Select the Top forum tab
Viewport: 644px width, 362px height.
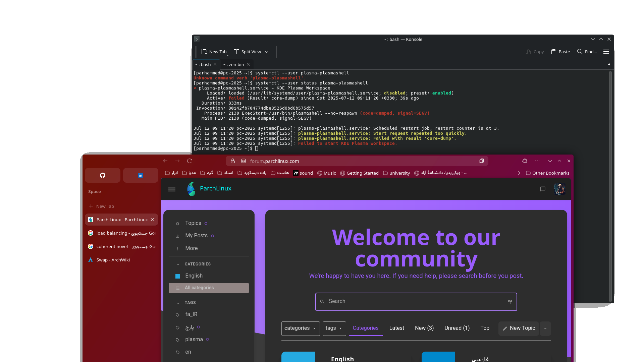[x=485, y=328]
